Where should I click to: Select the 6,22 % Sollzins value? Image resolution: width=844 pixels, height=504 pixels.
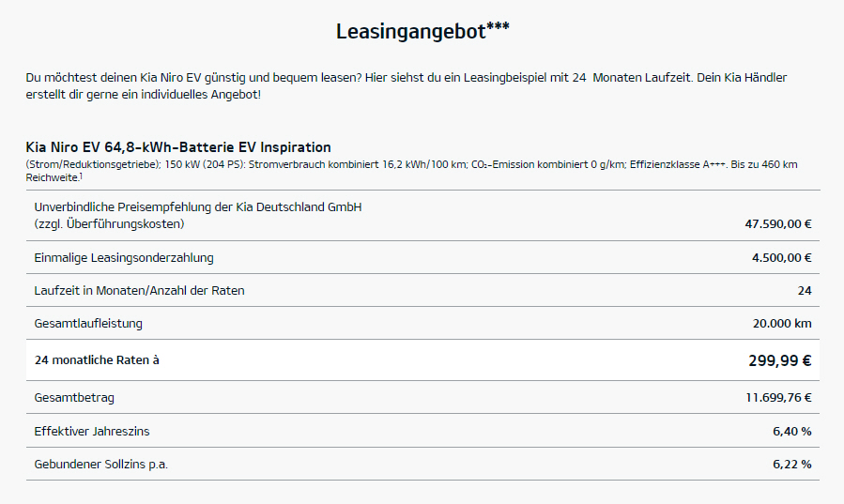point(791,465)
